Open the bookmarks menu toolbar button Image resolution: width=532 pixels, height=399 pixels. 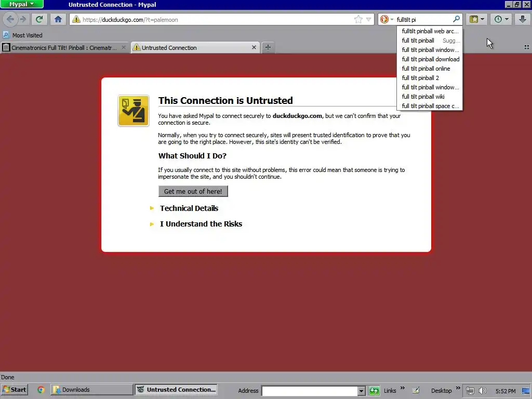(477, 19)
